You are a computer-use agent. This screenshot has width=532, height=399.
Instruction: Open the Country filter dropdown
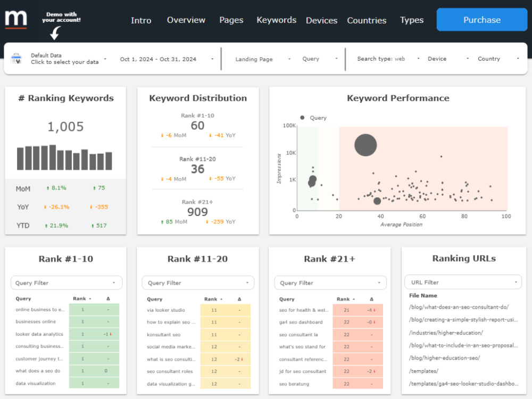(498, 59)
